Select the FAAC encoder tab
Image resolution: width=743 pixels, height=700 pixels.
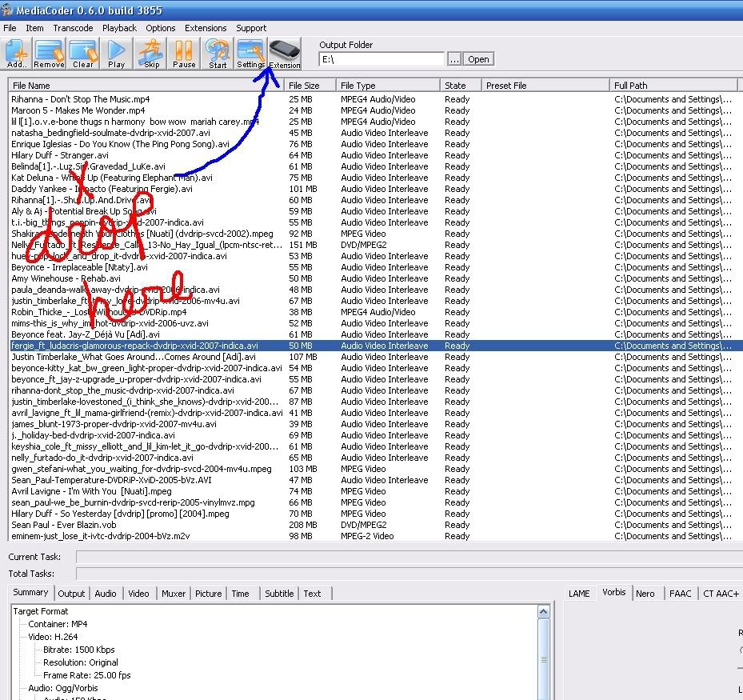click(x=681, y=594)
